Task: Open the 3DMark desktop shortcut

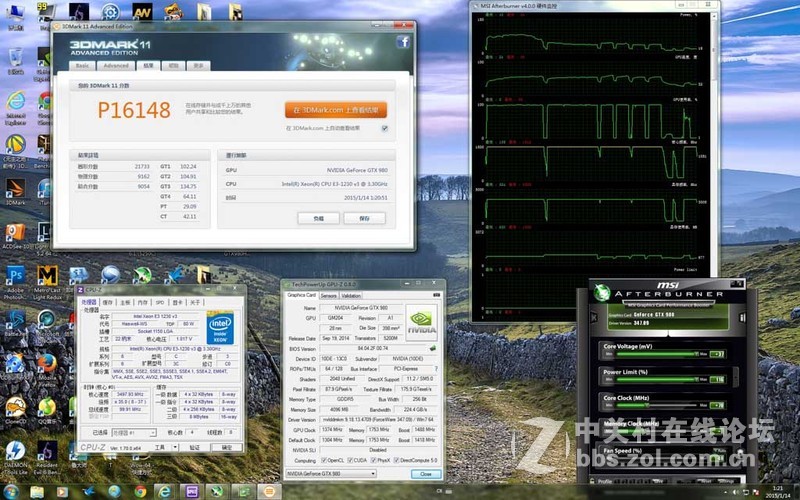Action: coord(15,188)
